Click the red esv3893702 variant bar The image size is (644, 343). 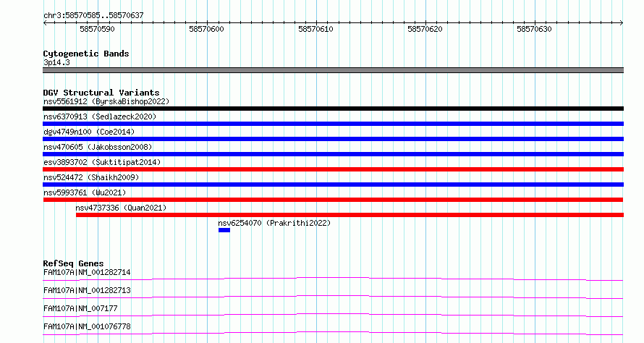pos(333,169)
